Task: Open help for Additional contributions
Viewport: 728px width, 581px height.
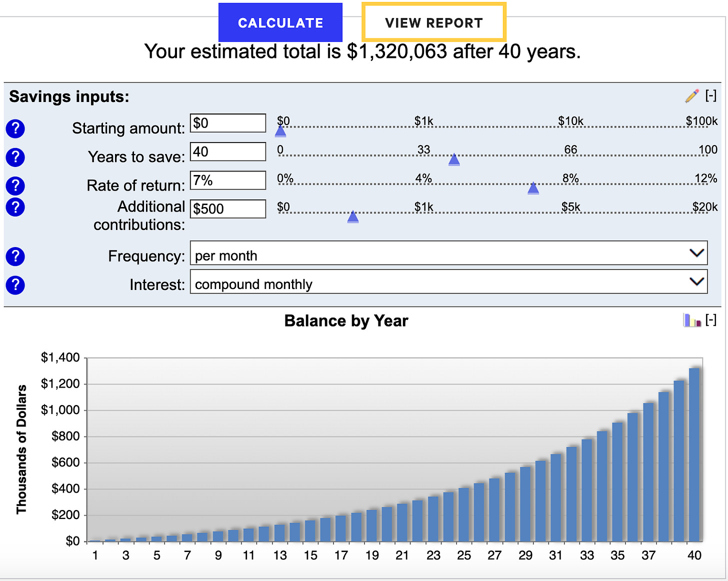Action: tap(15, 207)
